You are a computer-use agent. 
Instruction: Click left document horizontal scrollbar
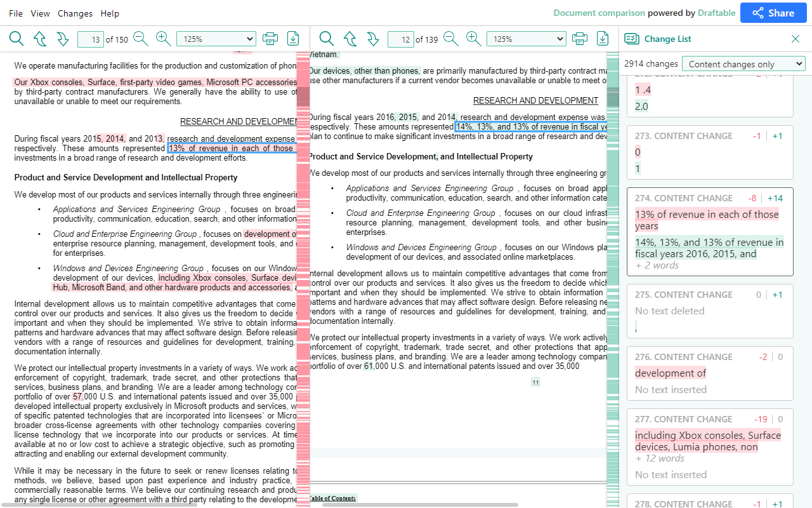point(98,505)
